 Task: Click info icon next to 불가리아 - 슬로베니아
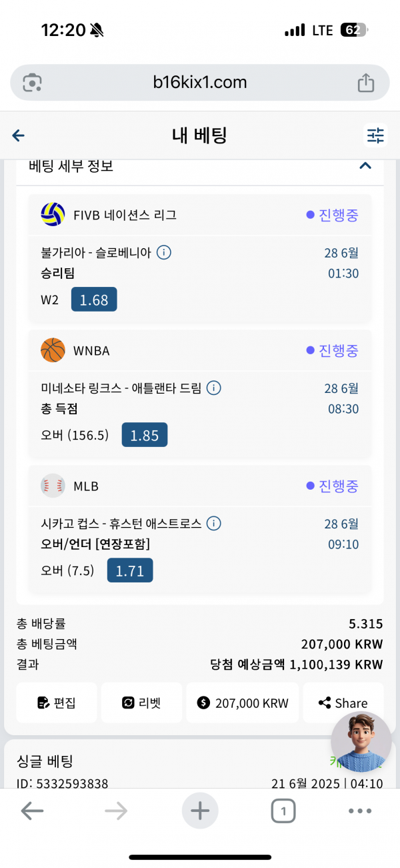pos(164,253)
